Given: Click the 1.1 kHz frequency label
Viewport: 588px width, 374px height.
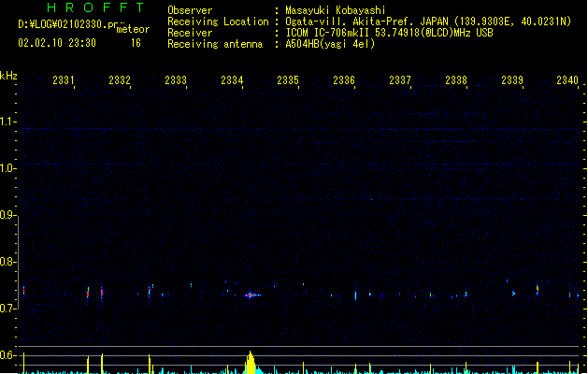Looking at the screenshot, I should tap(7, 122).
